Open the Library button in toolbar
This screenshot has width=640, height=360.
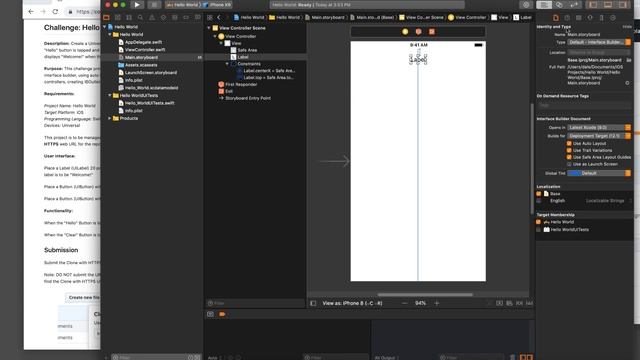(x=526, y=5)
